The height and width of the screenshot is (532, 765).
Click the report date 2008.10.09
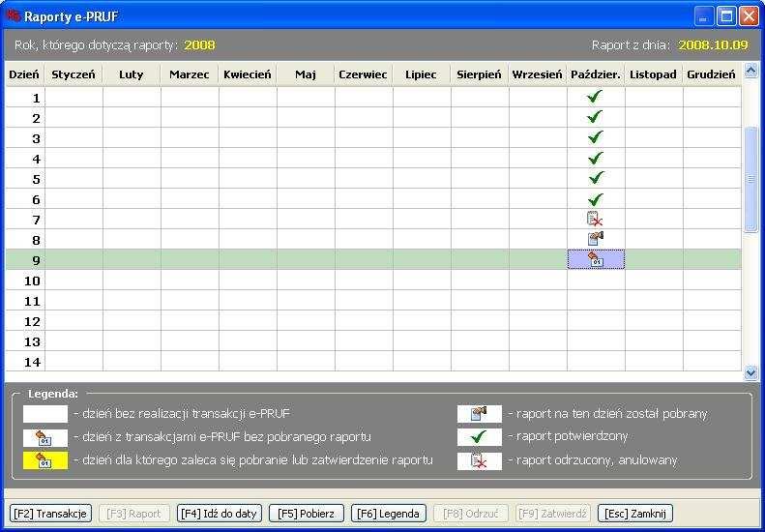(714, 45)
